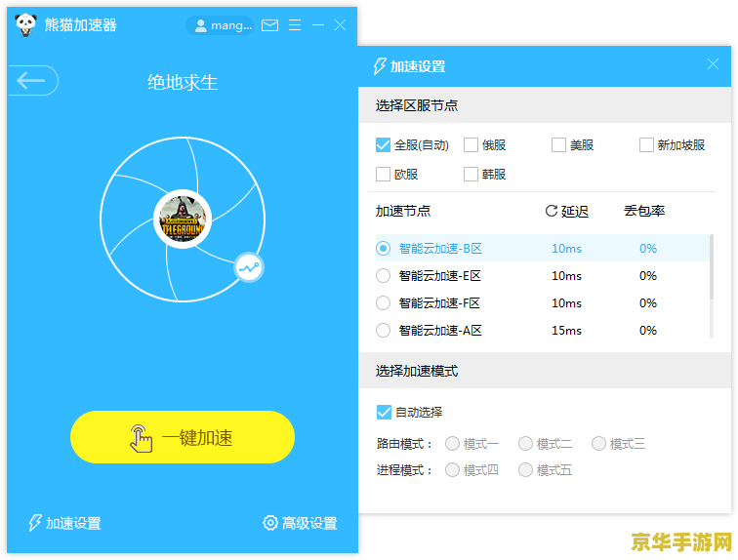The image size is (738, 560).
Task: Open 加速设置 at bottom of main window
Action: pyautogui.click(x=65, y=523)
